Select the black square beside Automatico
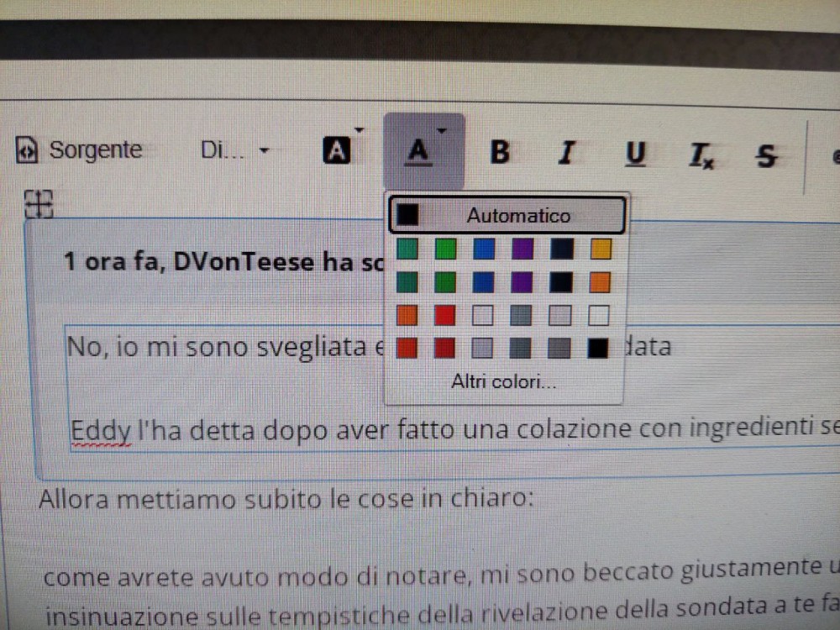This screenshot has width=840, height=630. tap(408, 215)
